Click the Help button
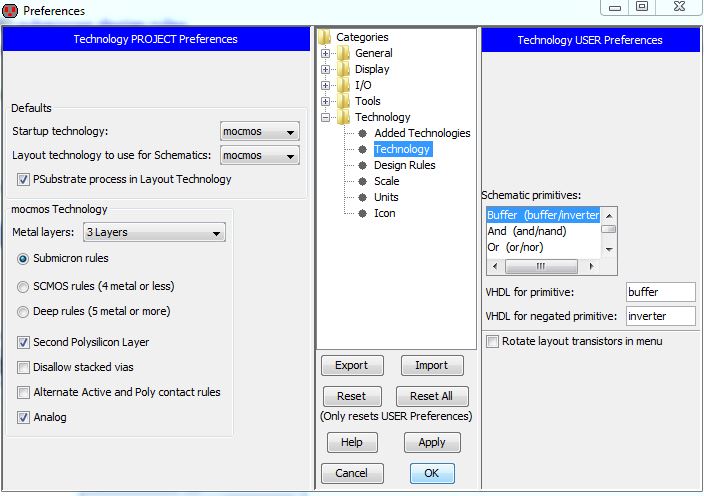 [352, 443]
